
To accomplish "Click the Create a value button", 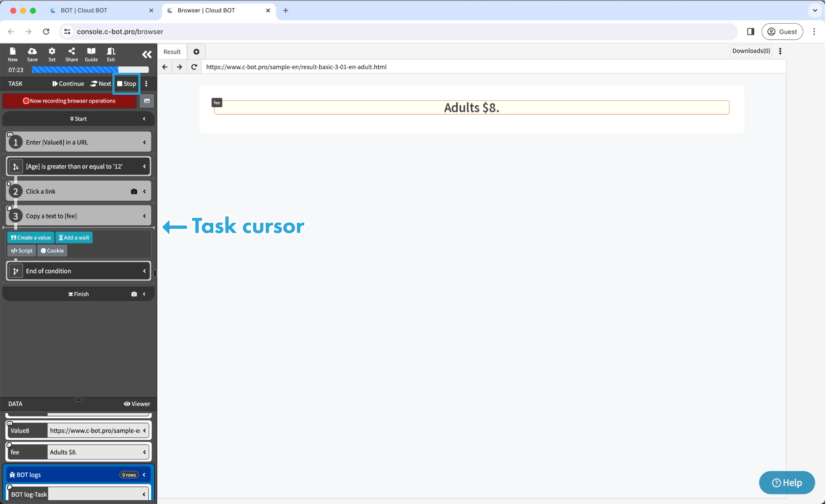I will [31, 238].
